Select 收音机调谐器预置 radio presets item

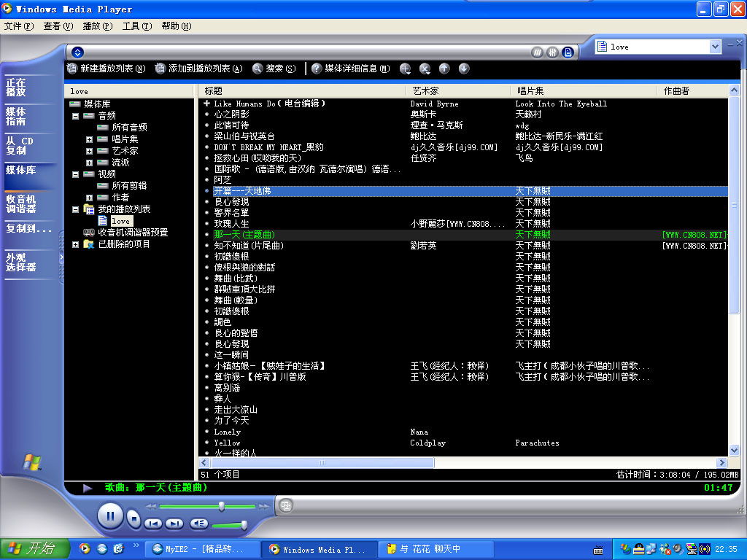click(x=133, y=233)
